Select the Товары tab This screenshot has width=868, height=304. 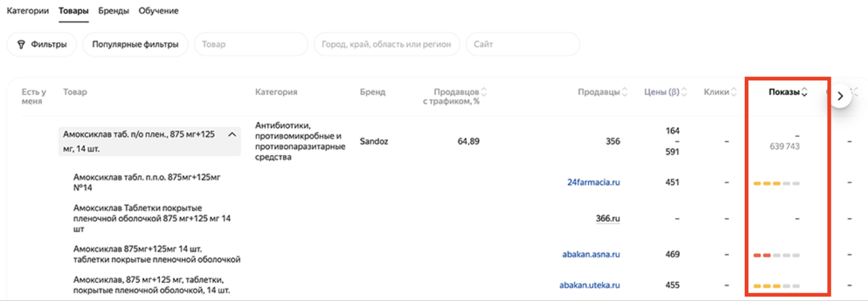(x=74, y=11)
